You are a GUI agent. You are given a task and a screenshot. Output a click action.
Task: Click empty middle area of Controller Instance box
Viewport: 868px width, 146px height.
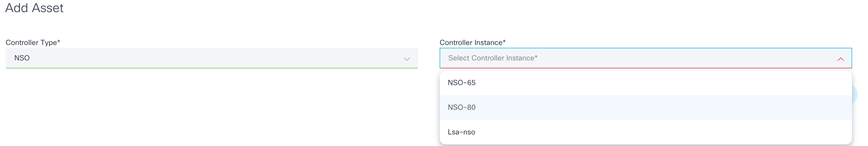click(674, 58)
